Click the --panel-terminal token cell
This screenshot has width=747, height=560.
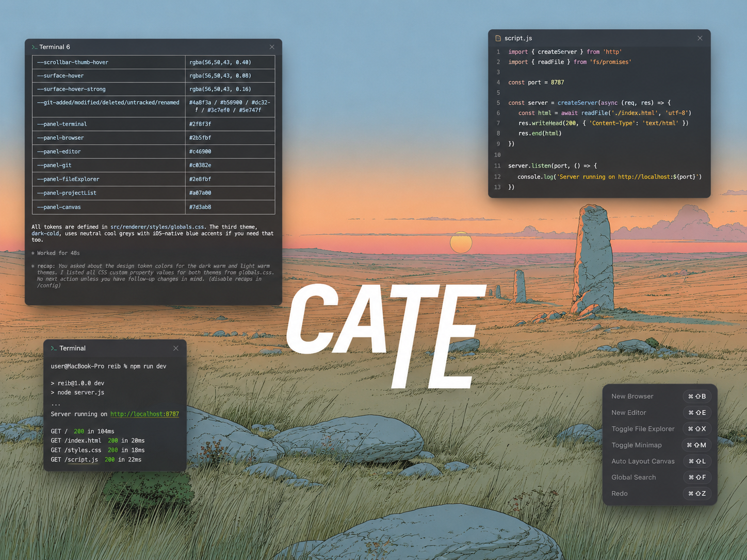tap(108, 124)
